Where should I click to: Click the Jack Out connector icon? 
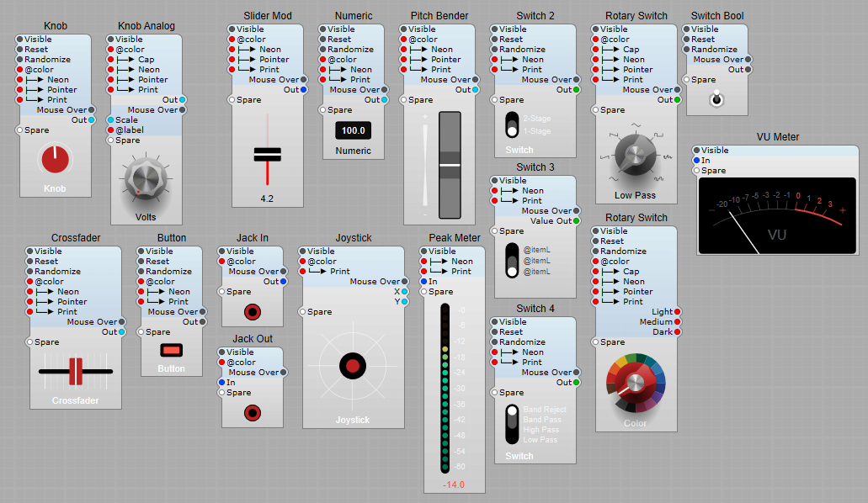point(251,412)
